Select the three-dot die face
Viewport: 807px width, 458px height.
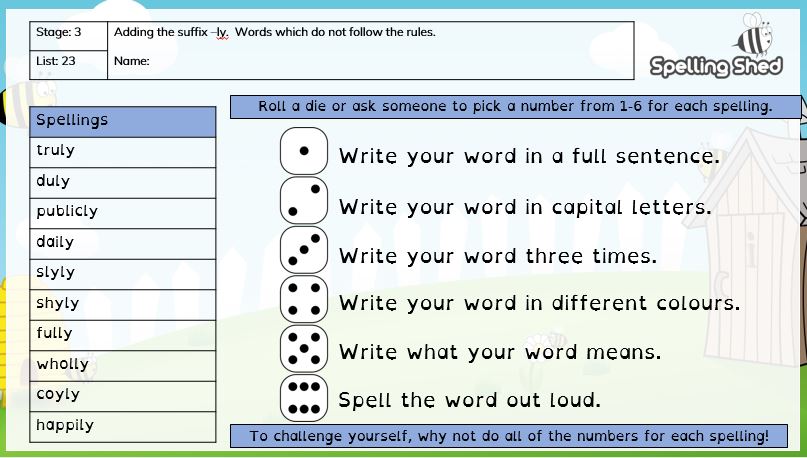(x=304, y=250)
